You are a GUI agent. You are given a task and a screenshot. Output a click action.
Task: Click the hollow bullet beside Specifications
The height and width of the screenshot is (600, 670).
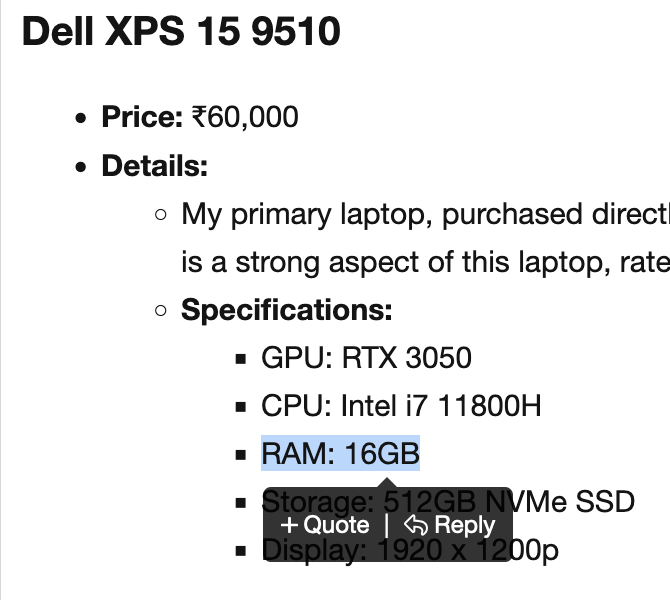click(x=161, y=311)
